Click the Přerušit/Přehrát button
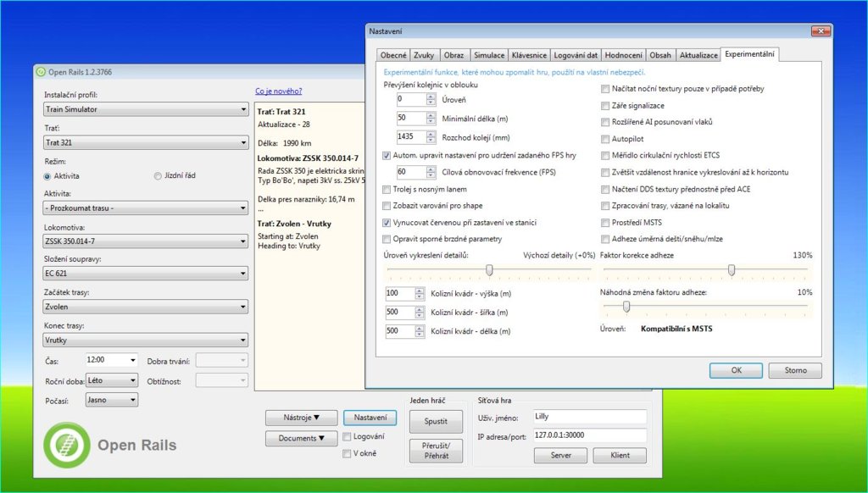 tap(436, 451)
